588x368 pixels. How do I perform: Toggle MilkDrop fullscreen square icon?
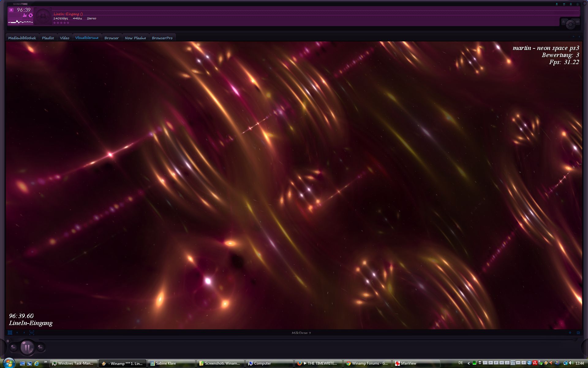pos(10,332)
